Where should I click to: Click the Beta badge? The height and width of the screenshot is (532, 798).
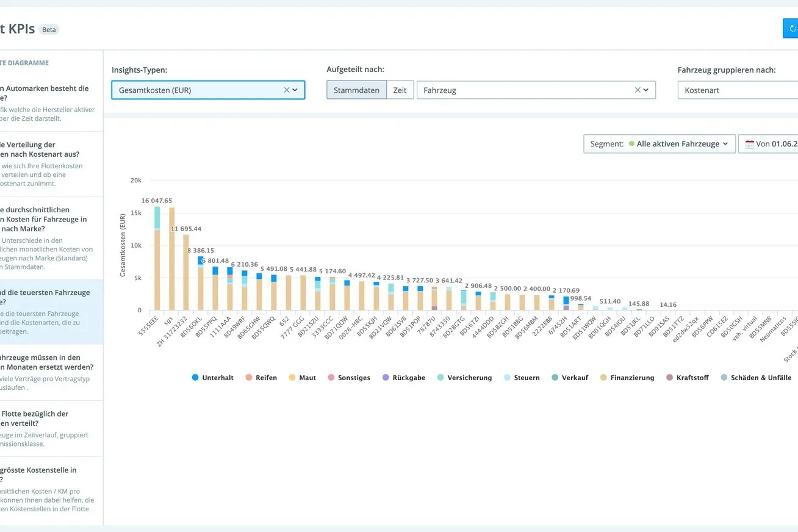click(x=49, y=29)
